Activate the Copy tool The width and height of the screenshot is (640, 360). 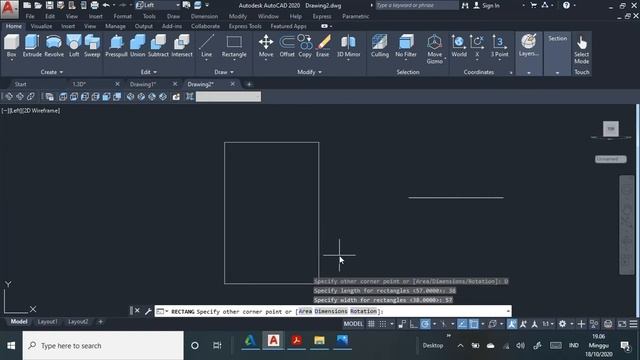[304, 46]
